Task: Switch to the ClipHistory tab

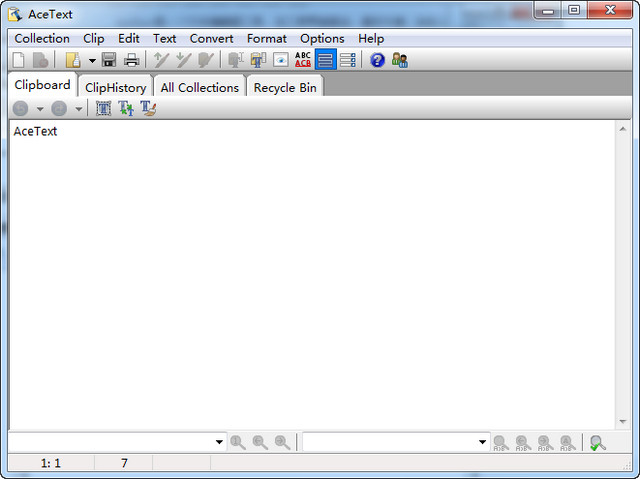Action: click(x=116, y=87)
